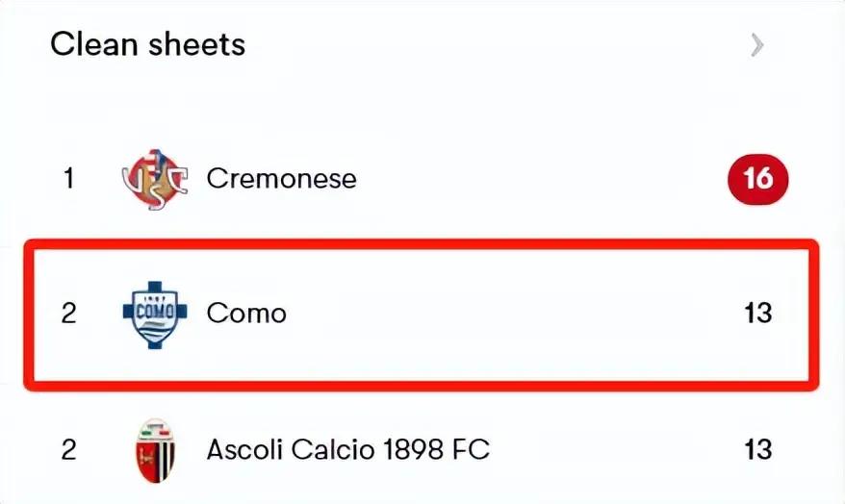Open the Clean sheets heading
The width and height of the screenshot is (845, 504).
(x=147, y=44)
